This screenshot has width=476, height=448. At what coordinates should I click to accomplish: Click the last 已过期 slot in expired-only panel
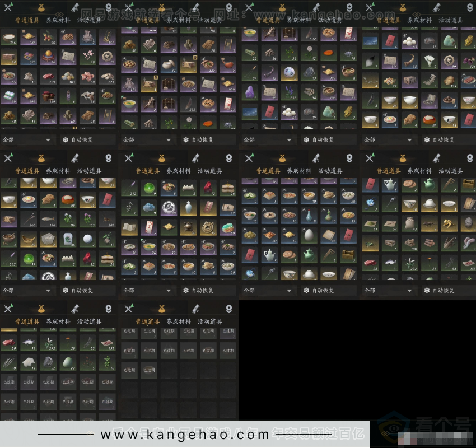(149, 370)
